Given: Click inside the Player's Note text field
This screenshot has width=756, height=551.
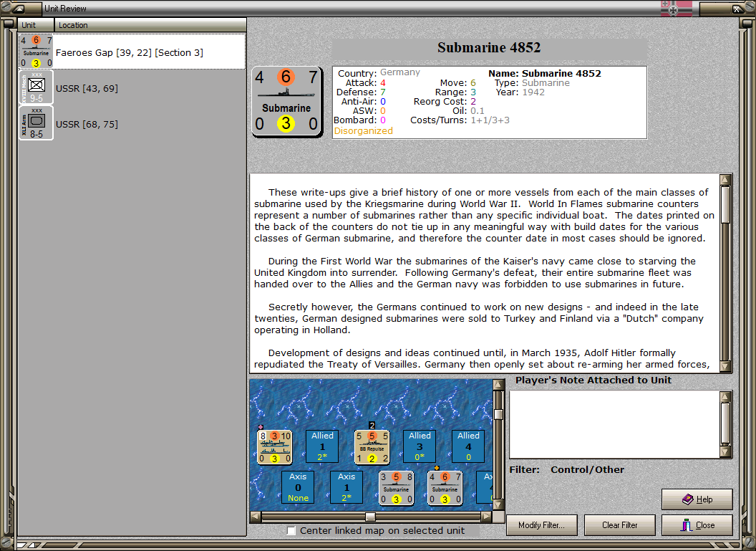Looking at the screenshot, I should pyautogui.click(x=615, y=424).
